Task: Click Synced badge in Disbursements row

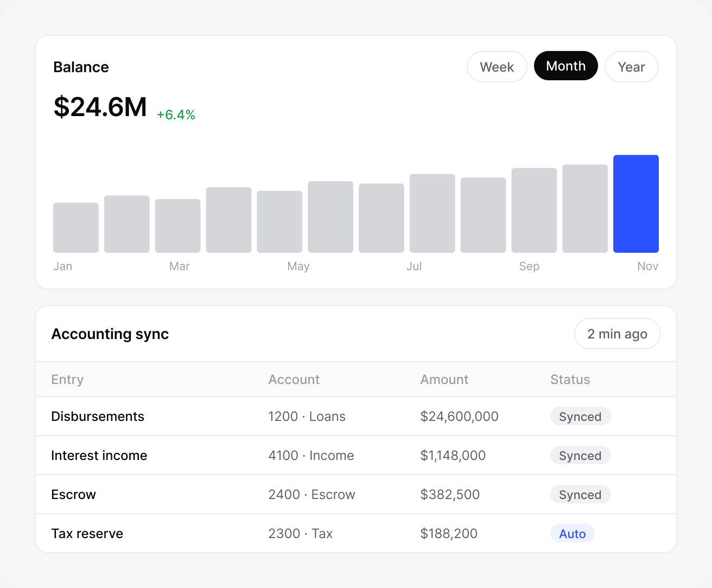Action: pos(580,417)
